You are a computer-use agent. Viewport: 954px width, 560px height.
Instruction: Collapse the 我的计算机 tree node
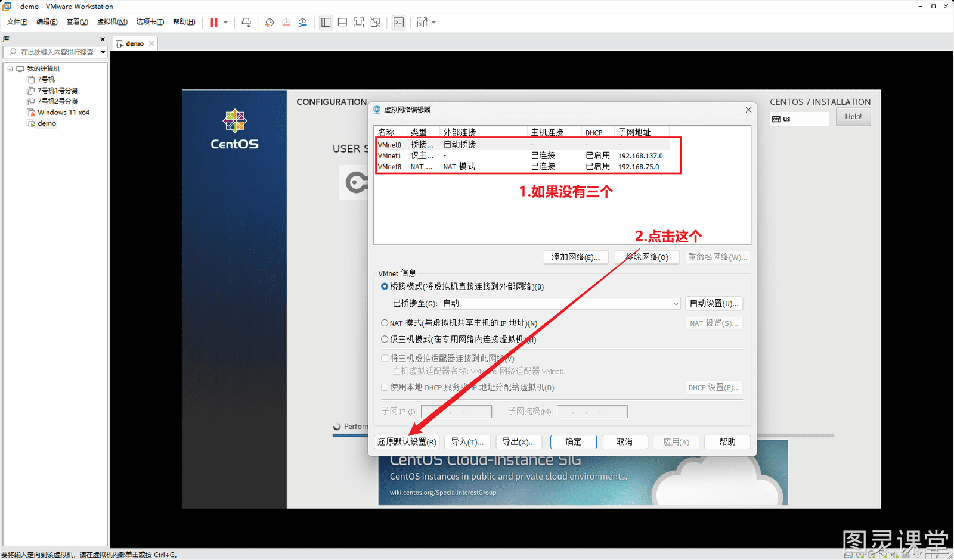(x=10, y=69)
